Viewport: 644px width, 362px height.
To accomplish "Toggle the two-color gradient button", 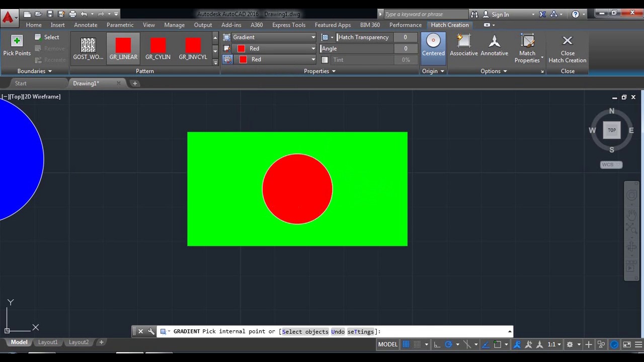I will (x=227, y=59).
